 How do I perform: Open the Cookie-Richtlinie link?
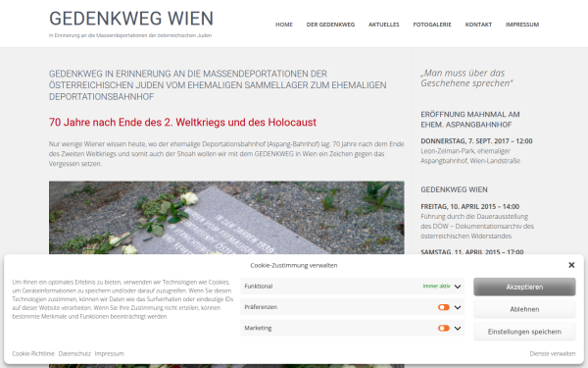pyautogui.click(x=33, y=353)
